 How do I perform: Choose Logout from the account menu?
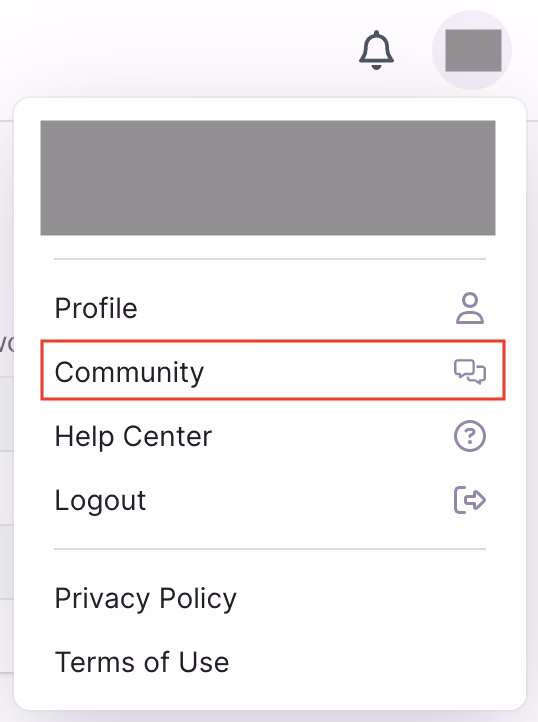pos(273,500)
